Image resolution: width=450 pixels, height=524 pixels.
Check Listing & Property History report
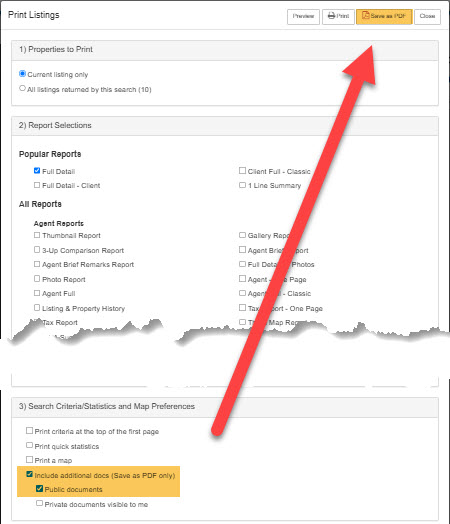[x=37, y=307]
